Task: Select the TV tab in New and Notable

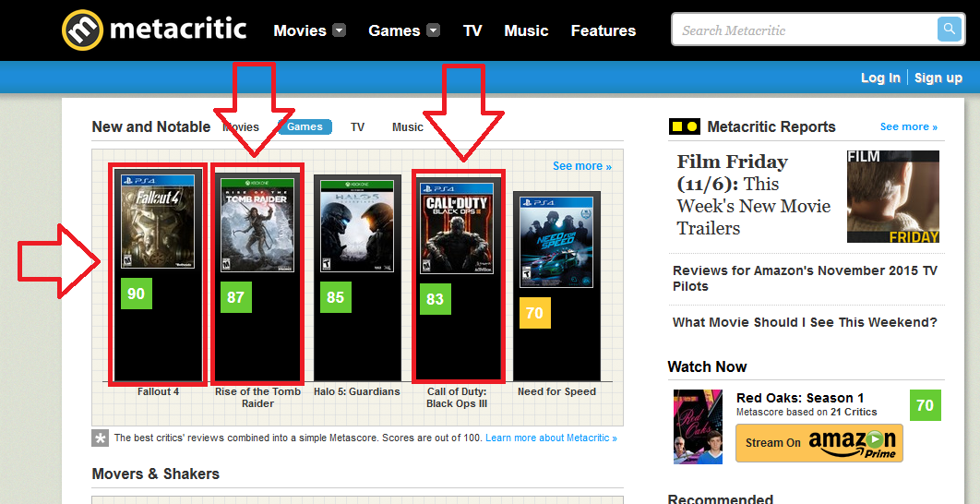Action: [x=357, y=127]
